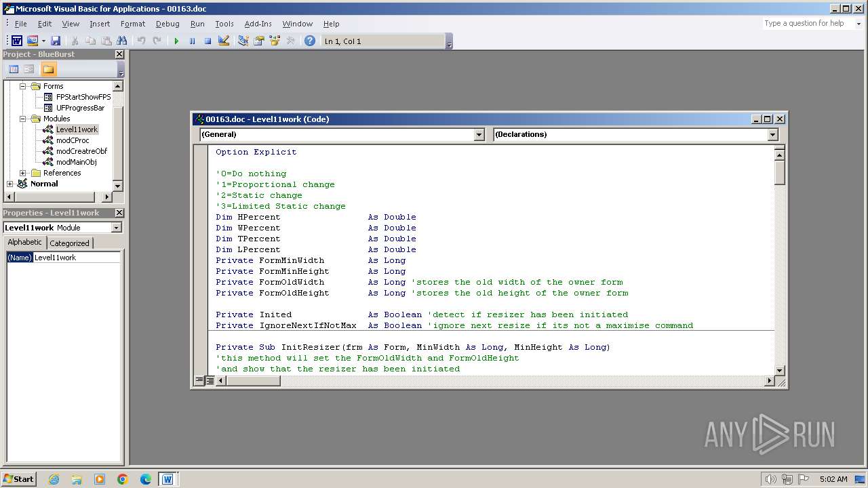Click the View Object icon in Project pane

point(28,69)
